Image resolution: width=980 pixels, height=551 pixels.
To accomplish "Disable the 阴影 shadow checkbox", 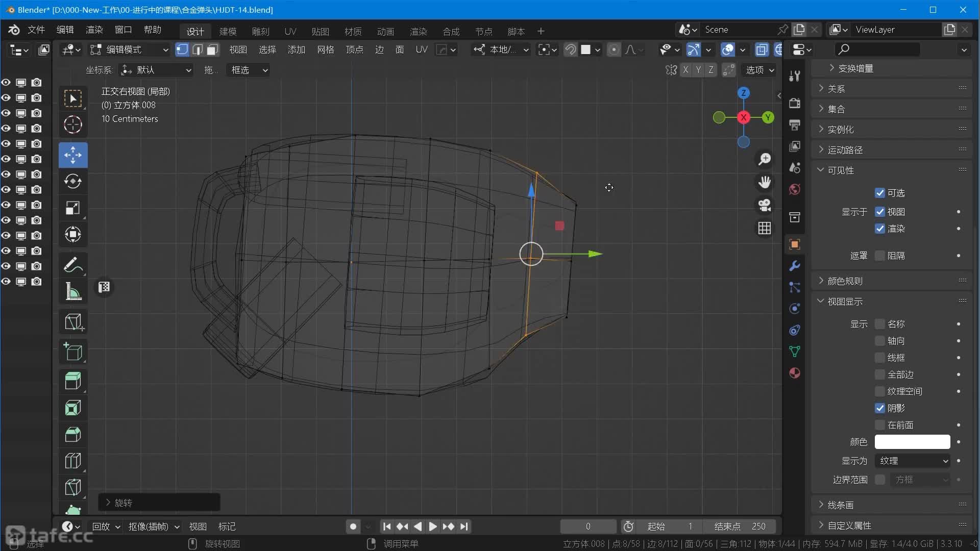I will (879, 408).
